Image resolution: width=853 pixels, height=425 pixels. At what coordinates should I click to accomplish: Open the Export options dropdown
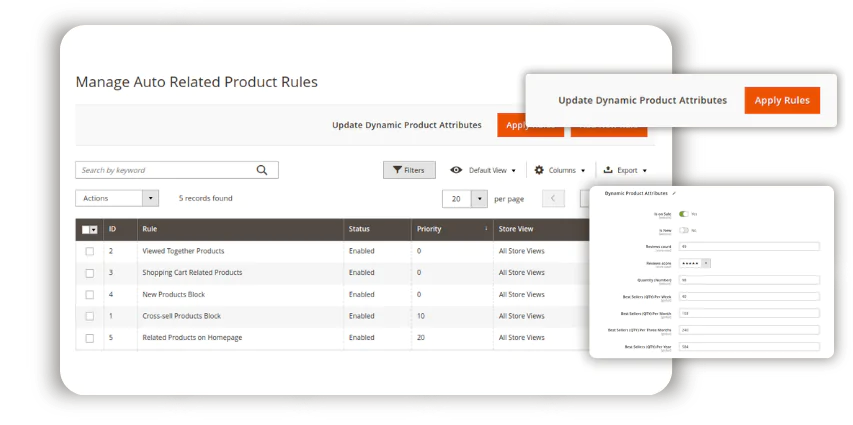coord(626,170)
